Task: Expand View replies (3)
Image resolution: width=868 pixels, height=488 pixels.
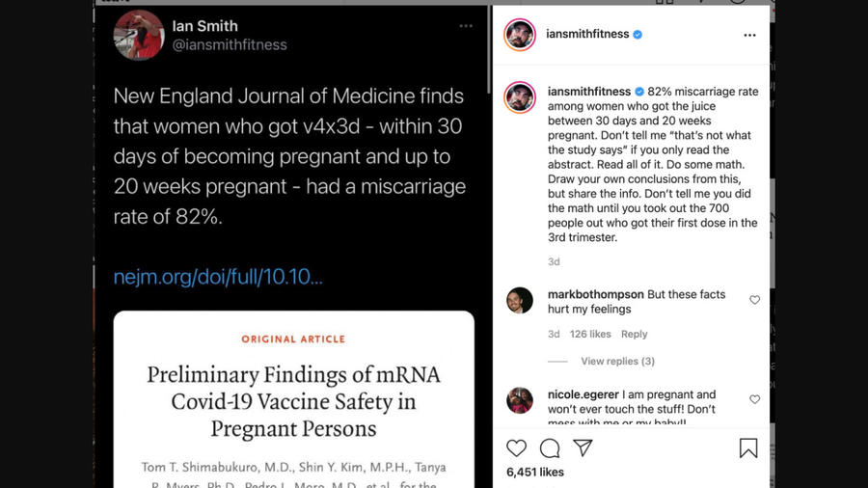Action: coord(618,362)
